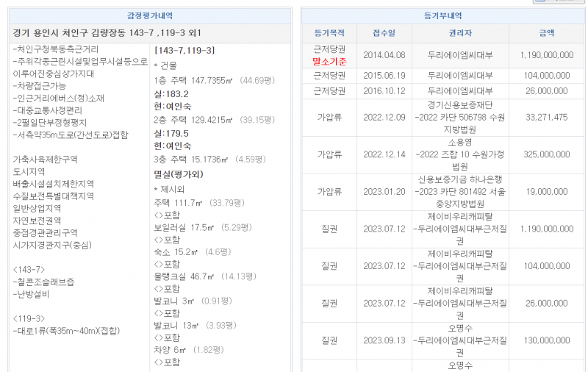This screenshot has height=372, width=588.
Task: Select the 2014.04.08 receipt date cell
Action: (x=384, y=55)
